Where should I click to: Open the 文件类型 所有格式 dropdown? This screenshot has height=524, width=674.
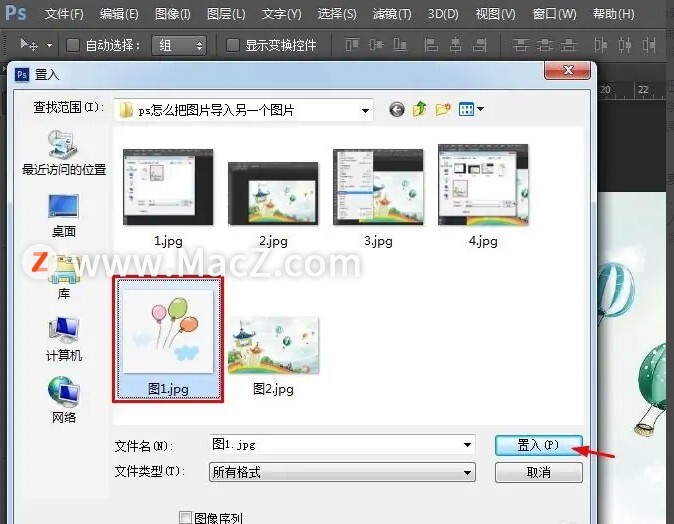click(x=342, y=472)
